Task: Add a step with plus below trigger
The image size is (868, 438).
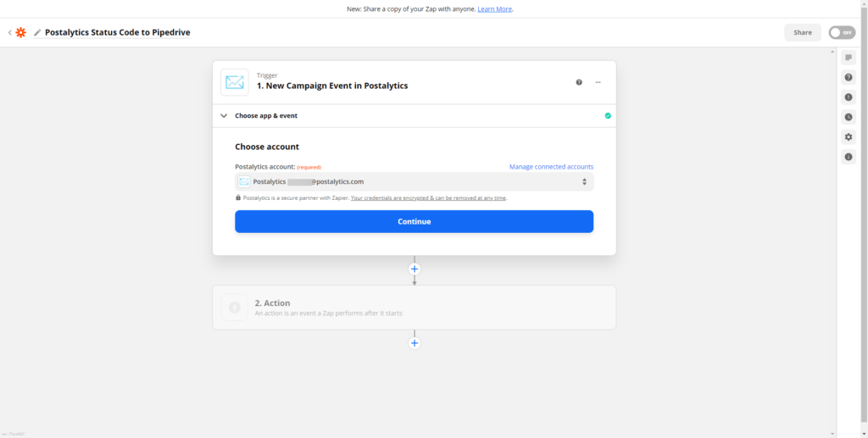Action: coord(414,269)
